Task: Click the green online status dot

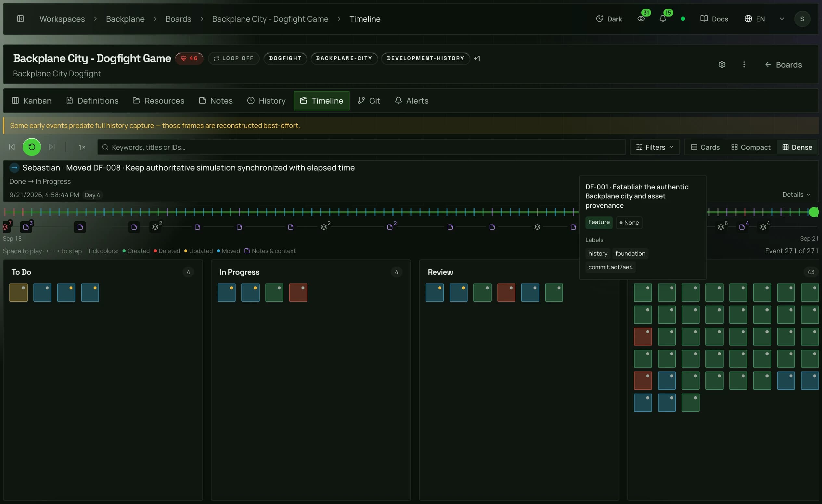Action: 683,19
